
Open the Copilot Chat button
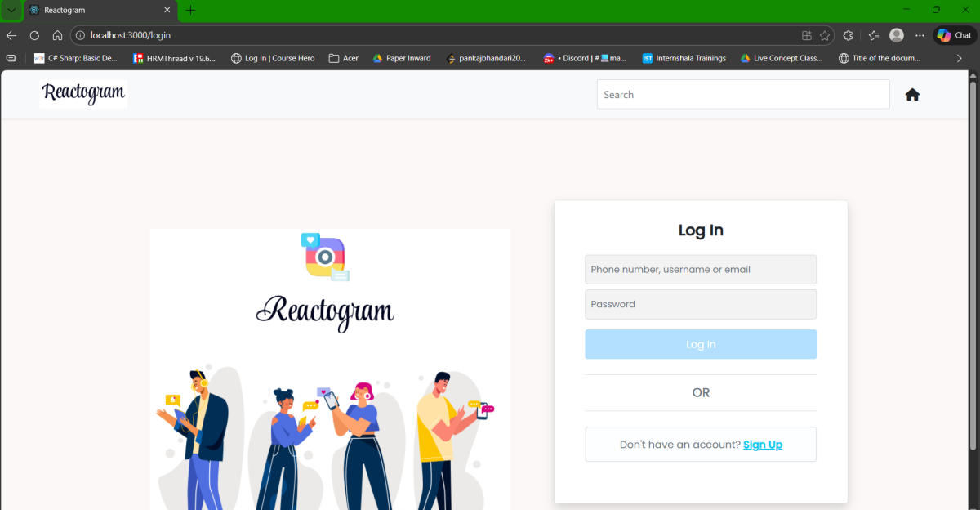(954, 35)
